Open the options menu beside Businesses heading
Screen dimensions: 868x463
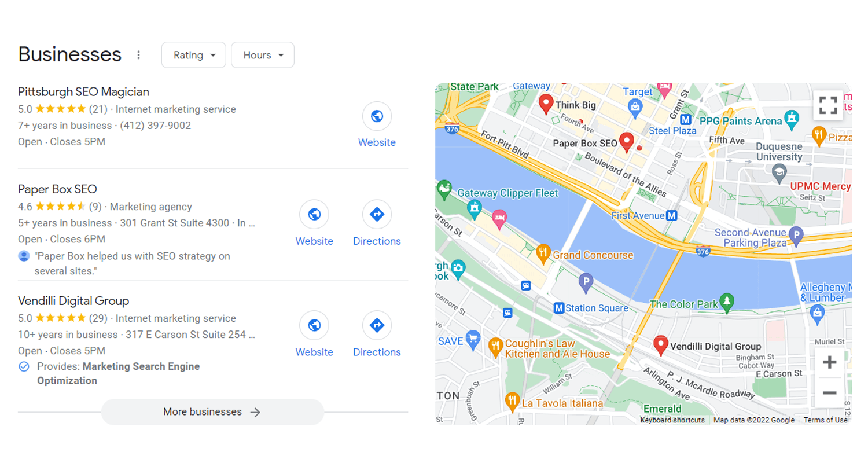(x=139, y=54)
